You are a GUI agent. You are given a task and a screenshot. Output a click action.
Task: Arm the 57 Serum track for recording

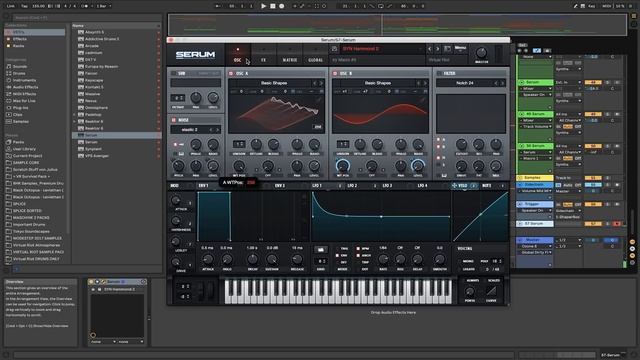(617, 224)
